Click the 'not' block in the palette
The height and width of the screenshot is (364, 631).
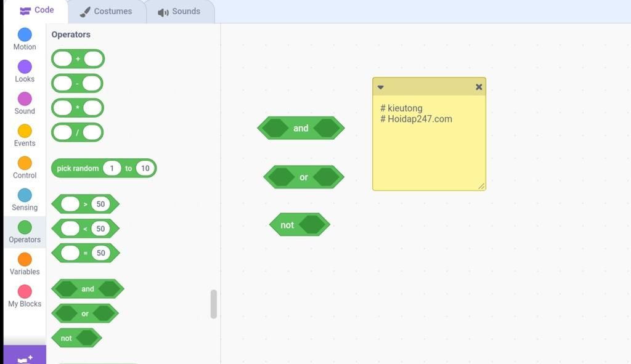65,338
